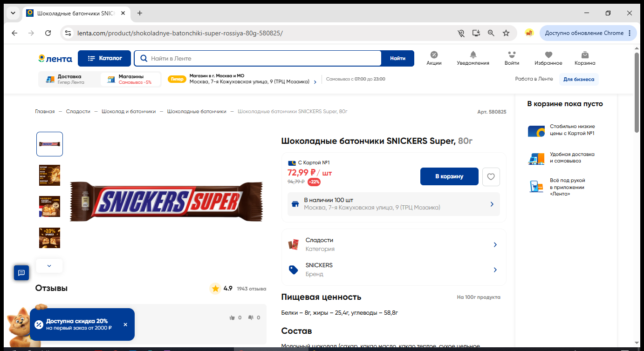
Task: Open the Акции promotions icon
Action: (x=434, y=58)
